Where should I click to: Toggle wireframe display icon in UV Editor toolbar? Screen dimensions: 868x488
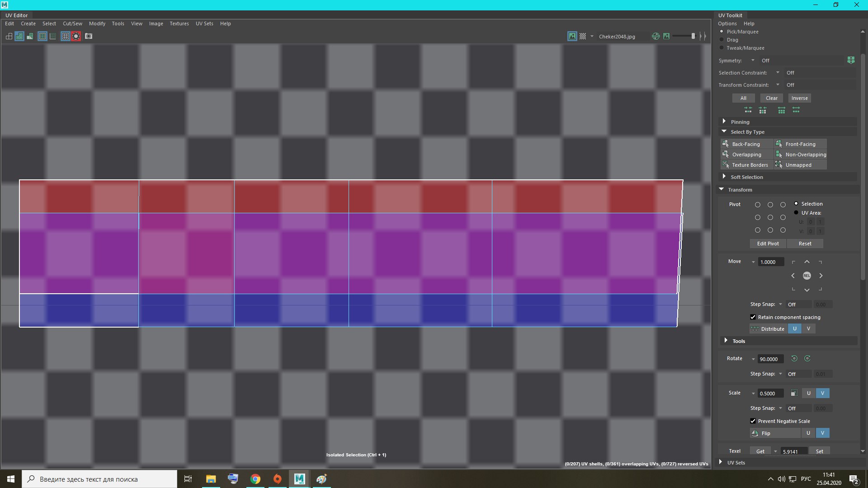[x=9, y=36]
